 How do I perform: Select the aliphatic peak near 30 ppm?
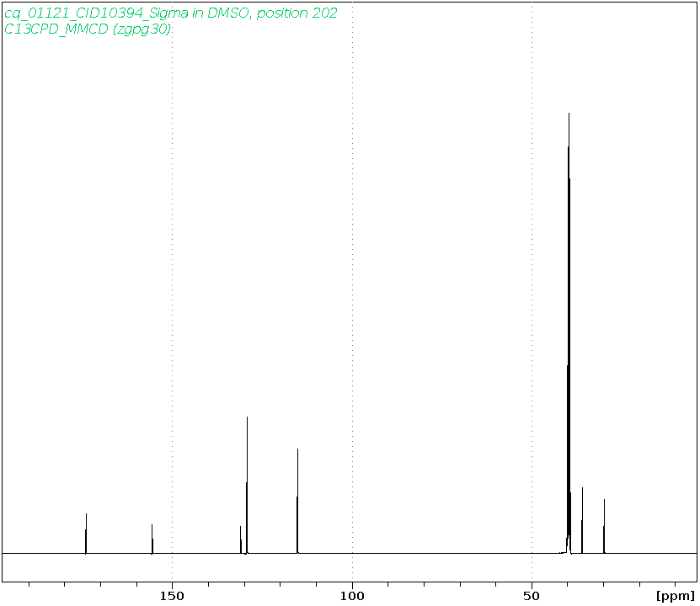click(604, 526)
